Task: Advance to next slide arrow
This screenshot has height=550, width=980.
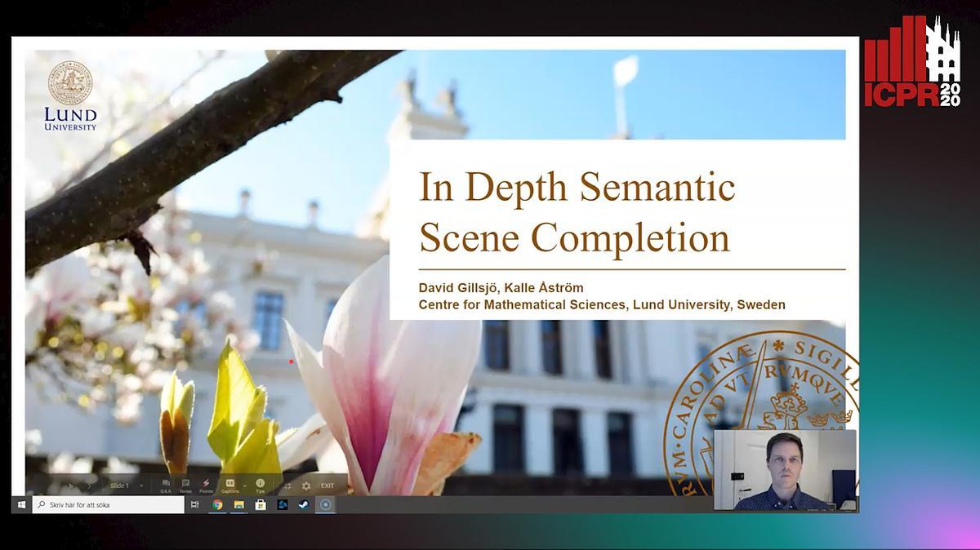Action: pyautogui.click(x=90, y=486)
